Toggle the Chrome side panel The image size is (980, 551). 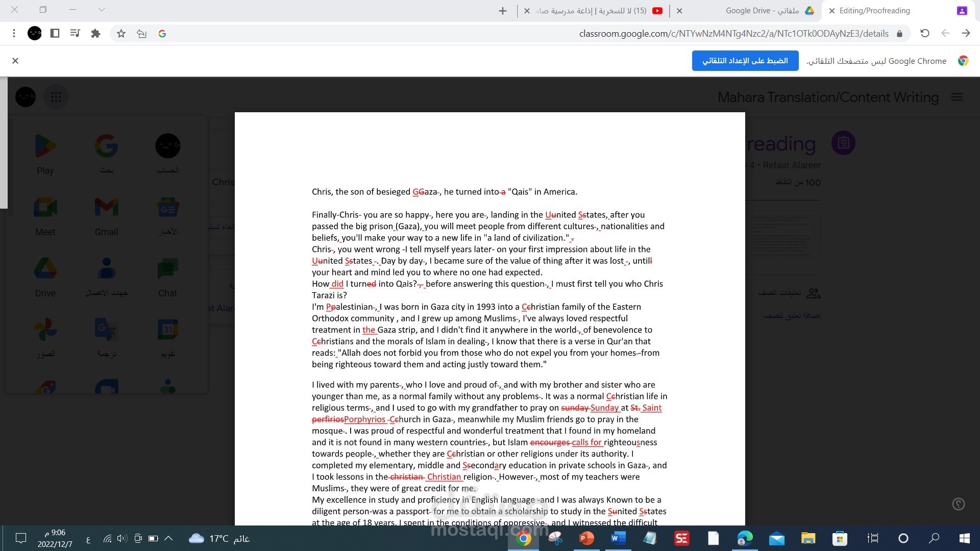pos(55,33)
